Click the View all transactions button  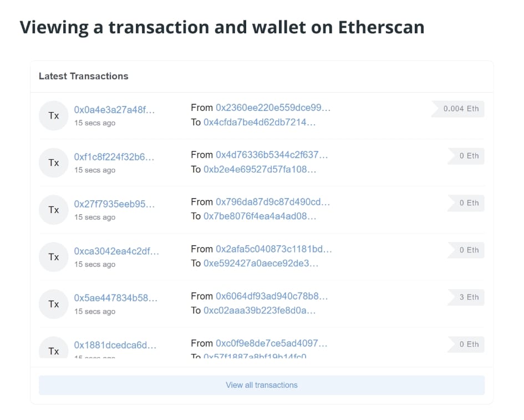[x=262, y=385]
